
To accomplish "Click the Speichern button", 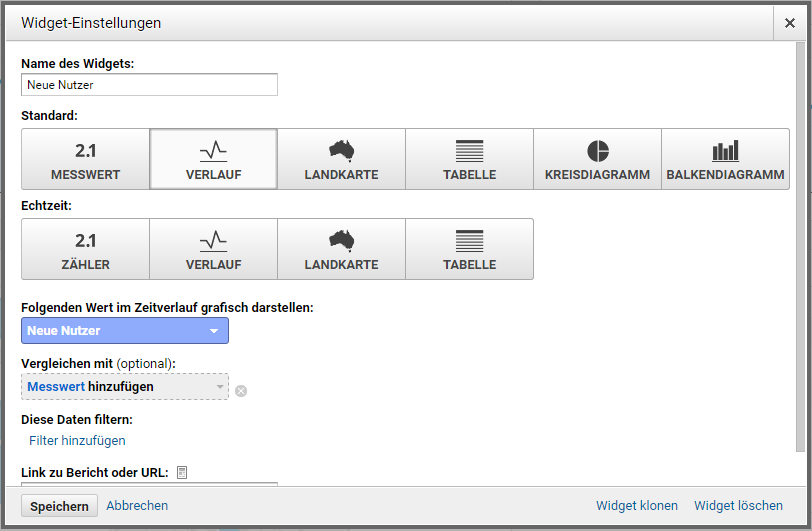I will click(x=59, y=506).
